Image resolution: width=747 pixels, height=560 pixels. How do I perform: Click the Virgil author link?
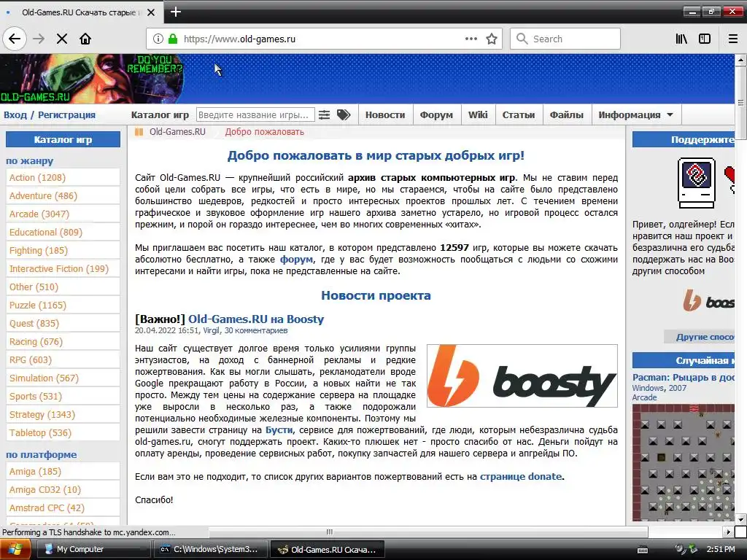click(x=212, y=330)
